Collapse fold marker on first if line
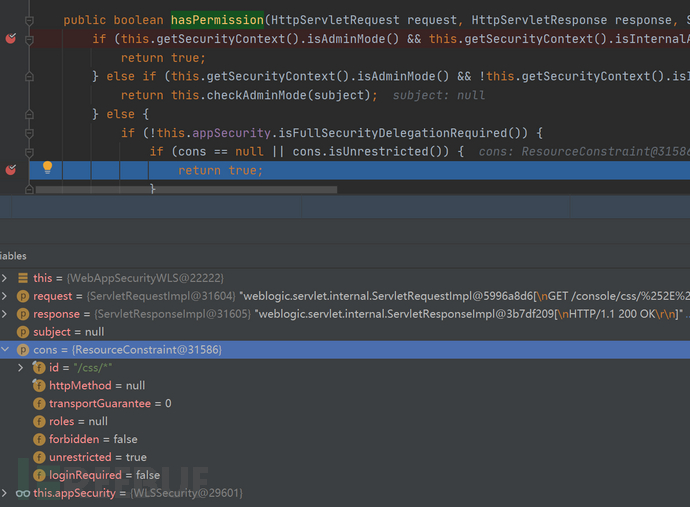 click(29, 40)
